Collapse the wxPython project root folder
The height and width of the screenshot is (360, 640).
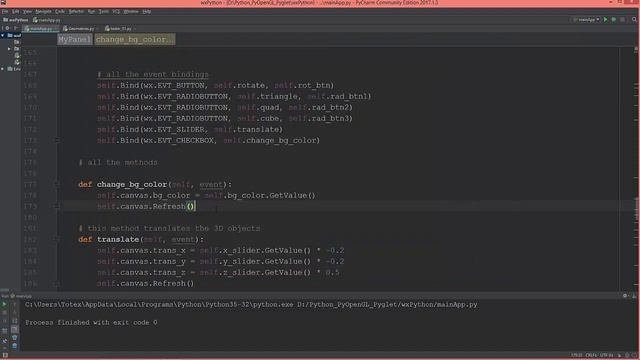pos(3,36)
